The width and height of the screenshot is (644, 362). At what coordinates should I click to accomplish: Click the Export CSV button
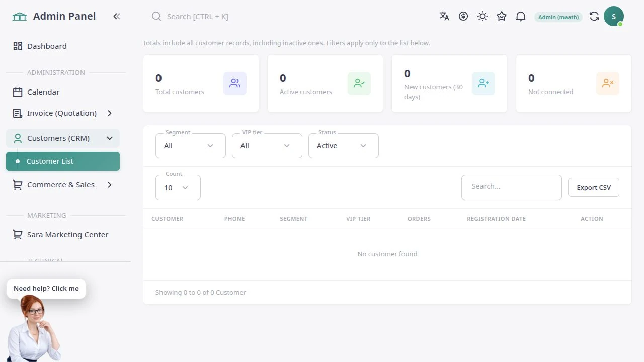[594, 187]
